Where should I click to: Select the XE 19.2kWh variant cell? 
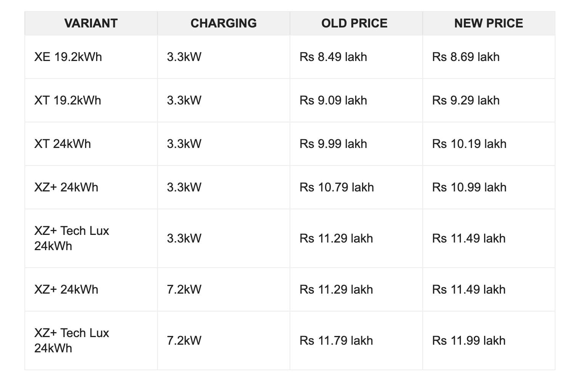tap(68, 57)
